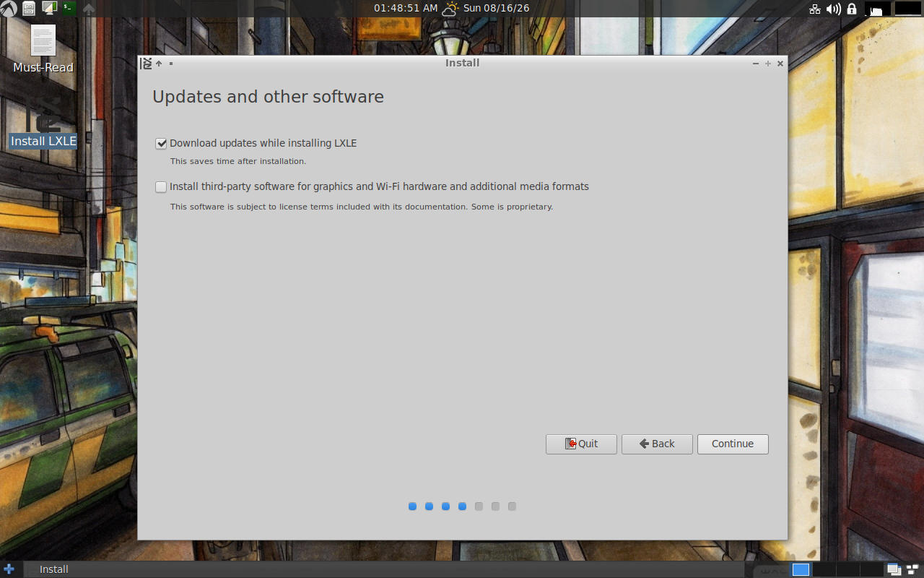
Task: Click the up-arrow launcher in top panel
Action: [x=89, y=9]
